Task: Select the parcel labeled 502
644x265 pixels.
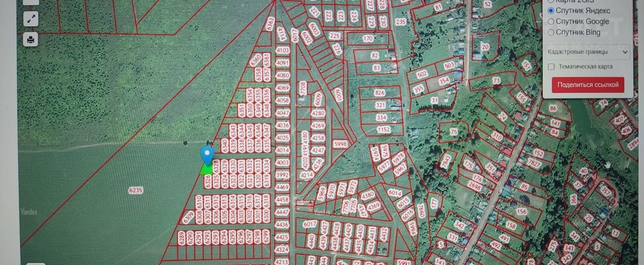Action: [x=422, y=75]
